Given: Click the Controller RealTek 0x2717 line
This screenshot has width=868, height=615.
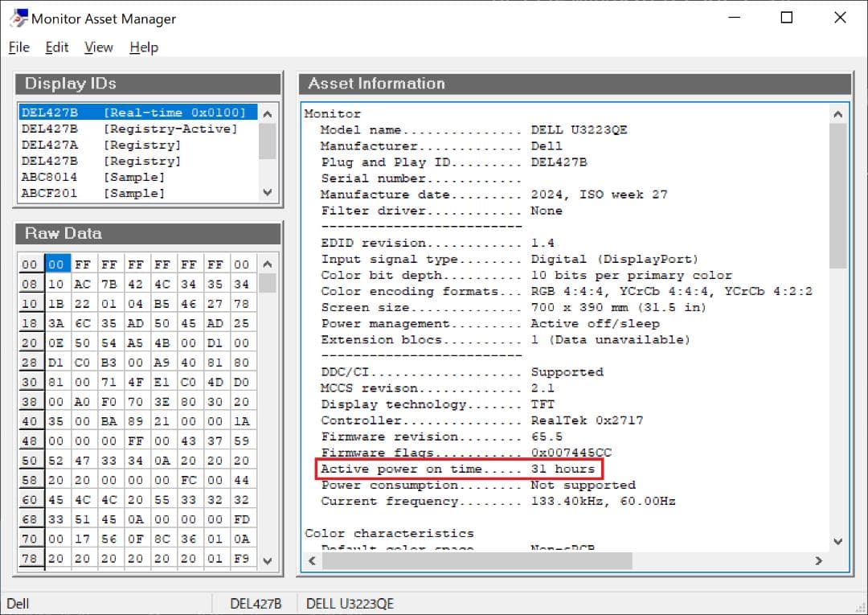Looking at the screenshot, I should pyautogui.click(x=482, y=420).
